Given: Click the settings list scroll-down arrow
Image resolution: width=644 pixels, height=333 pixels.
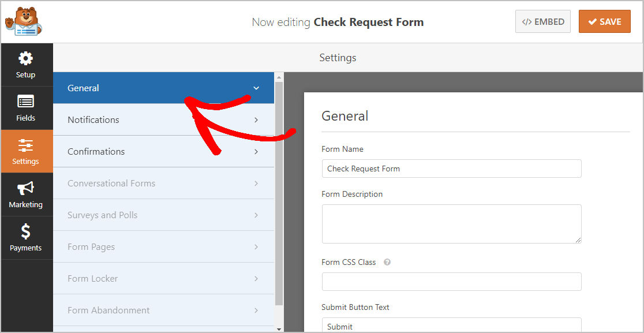Looking at the screenshot, I should click(279, 329).
